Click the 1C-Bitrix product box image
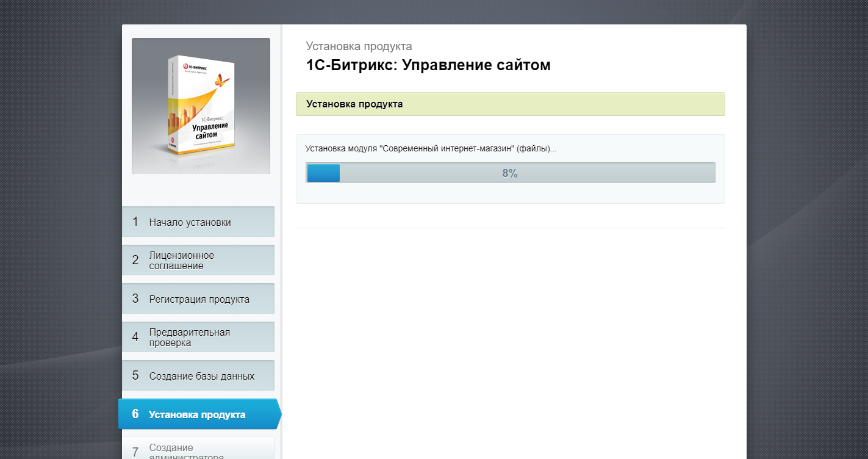The width and height of the screenshot is (868, 459). point(201,106)
